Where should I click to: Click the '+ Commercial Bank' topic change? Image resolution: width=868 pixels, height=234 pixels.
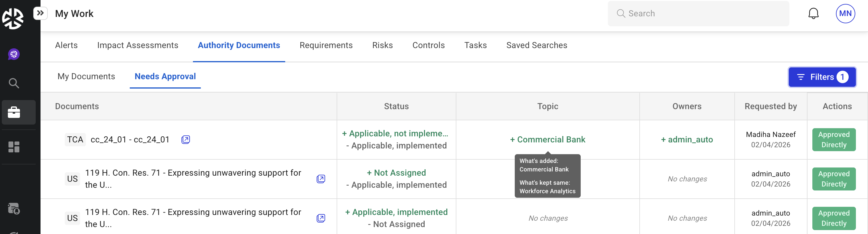547,139
